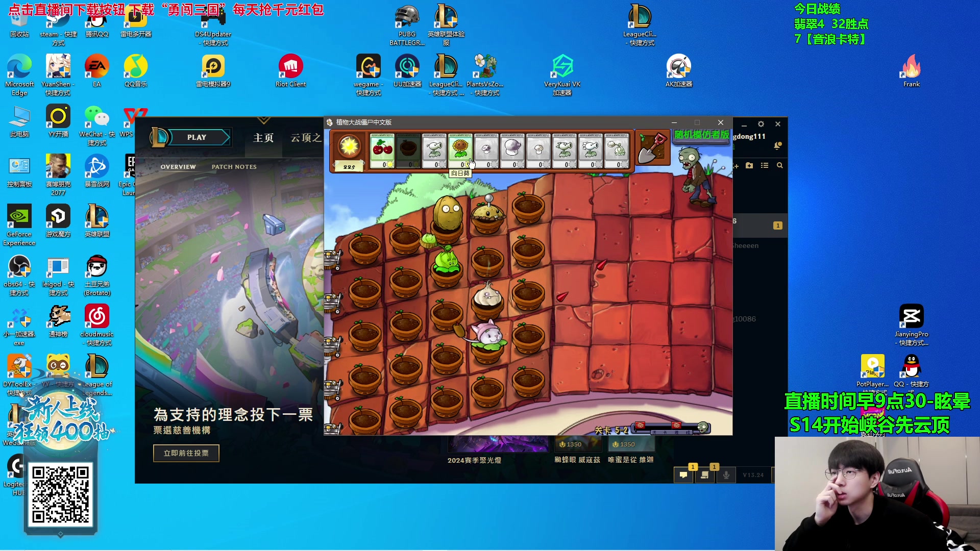Click the 立即前往投票 button
Screen dimensions: 980x551
(186, 453)
